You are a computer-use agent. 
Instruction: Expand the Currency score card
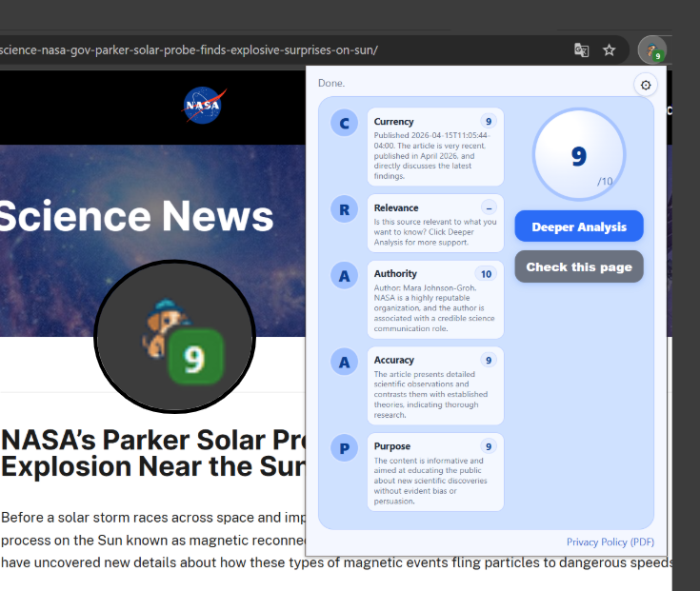[x=434, y=148]
